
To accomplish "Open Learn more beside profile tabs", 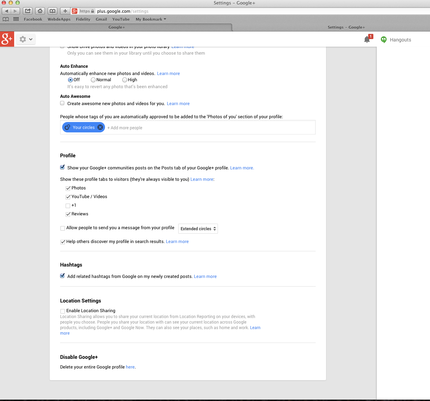I will 202,179.
